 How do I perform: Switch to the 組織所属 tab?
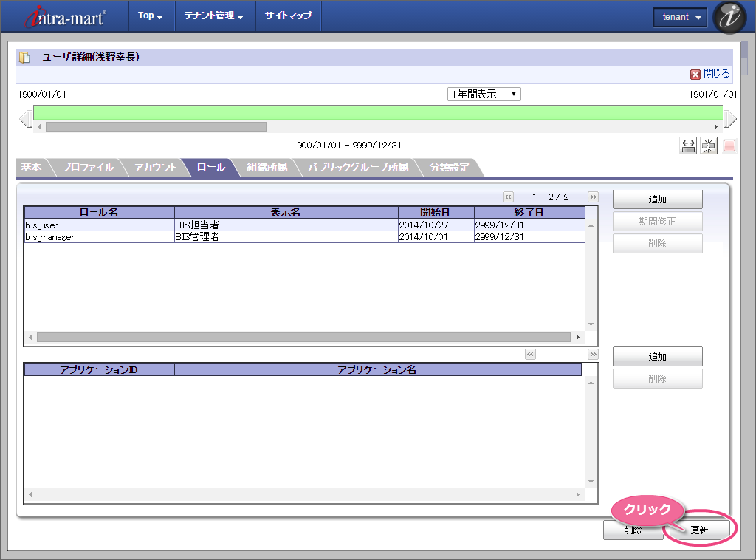[267, 168]
